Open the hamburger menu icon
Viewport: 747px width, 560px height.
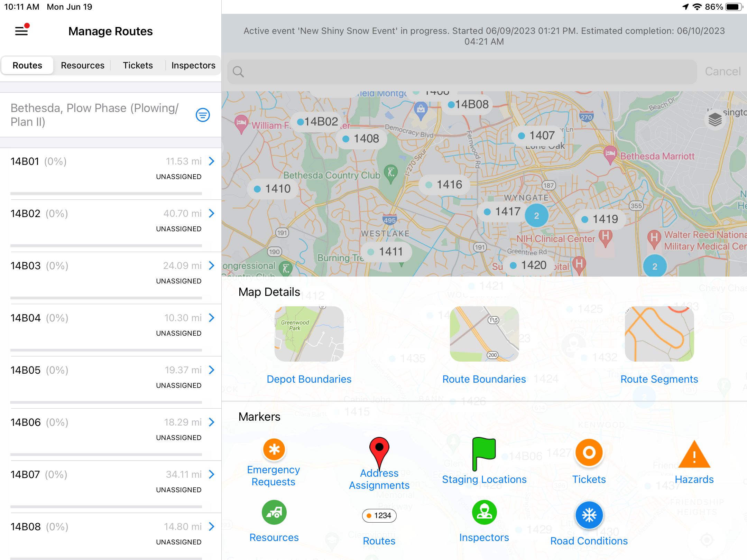[21, 31]
